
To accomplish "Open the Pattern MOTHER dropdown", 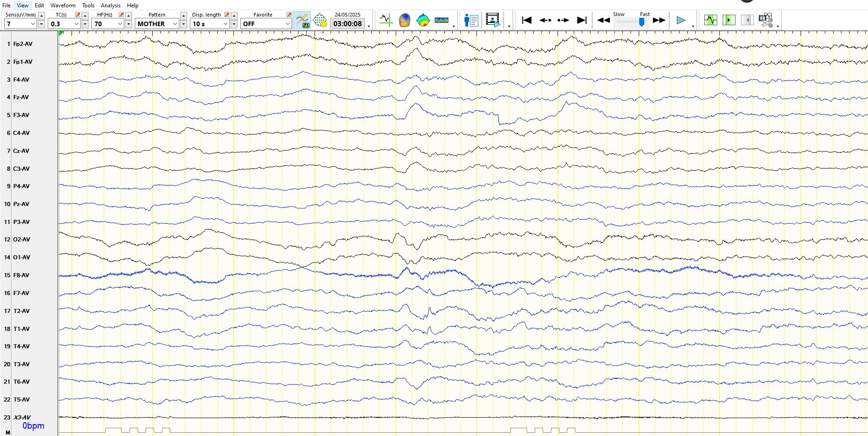I will tap(175, 24).
